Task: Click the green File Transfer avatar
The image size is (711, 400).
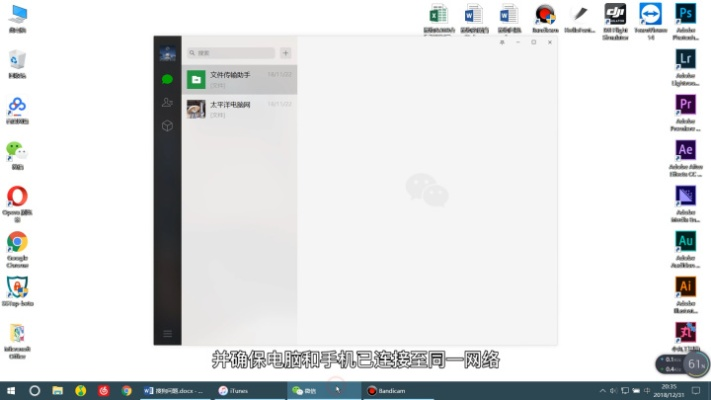Action: (196, 80)
